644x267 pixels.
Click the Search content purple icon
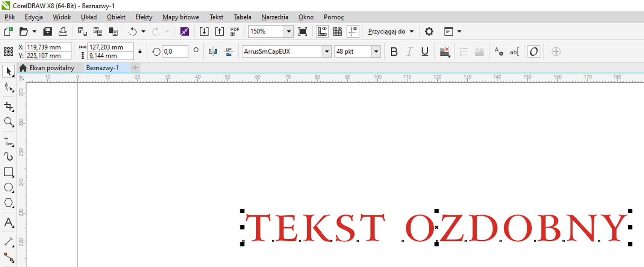click(x=185, y=32)
